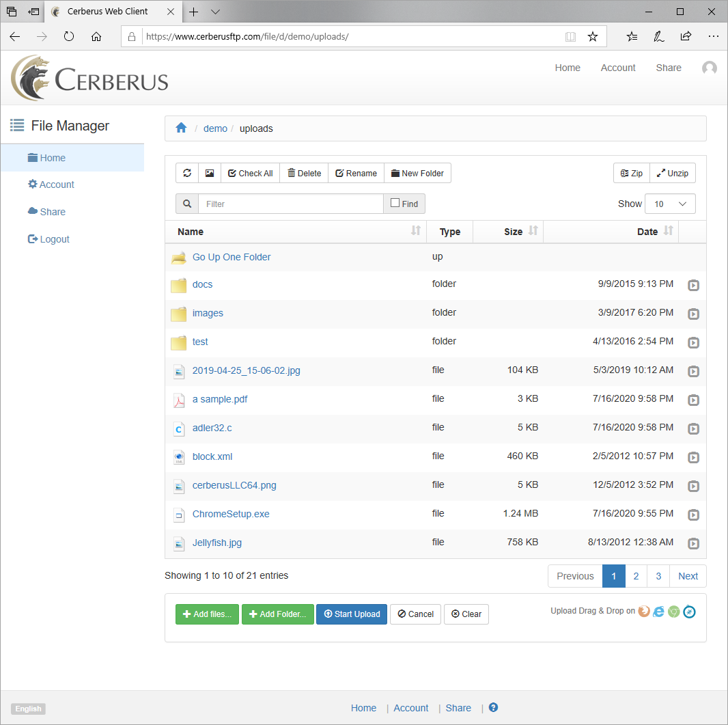Click the help question mark icon
This screenshot has width=728, height=725.
[x=494, y=708]
